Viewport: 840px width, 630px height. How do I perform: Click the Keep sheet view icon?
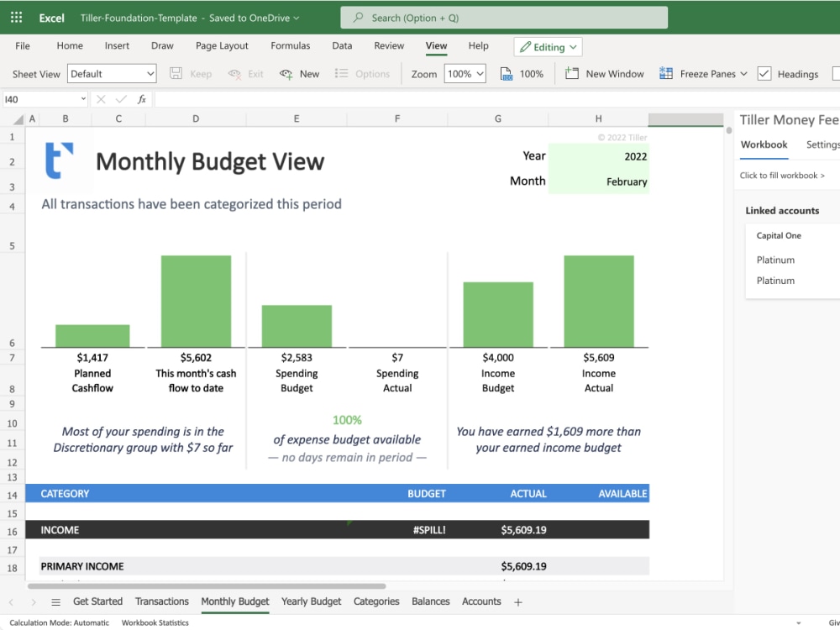(x=176, y=73)
